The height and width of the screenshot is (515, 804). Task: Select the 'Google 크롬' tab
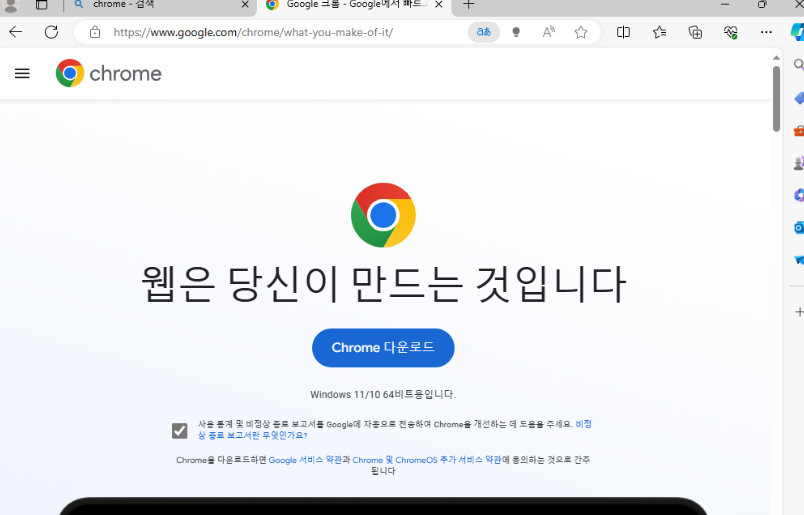tap(354, 5)
